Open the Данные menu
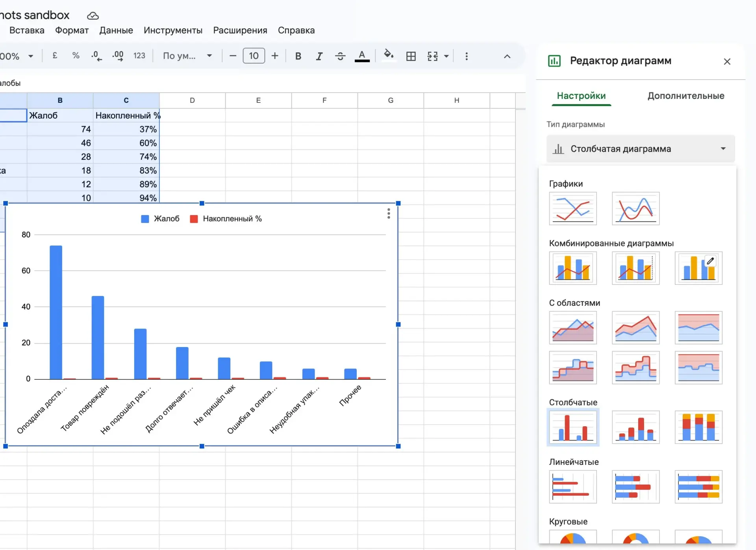 pyautogui.click(x=116, y=30)
